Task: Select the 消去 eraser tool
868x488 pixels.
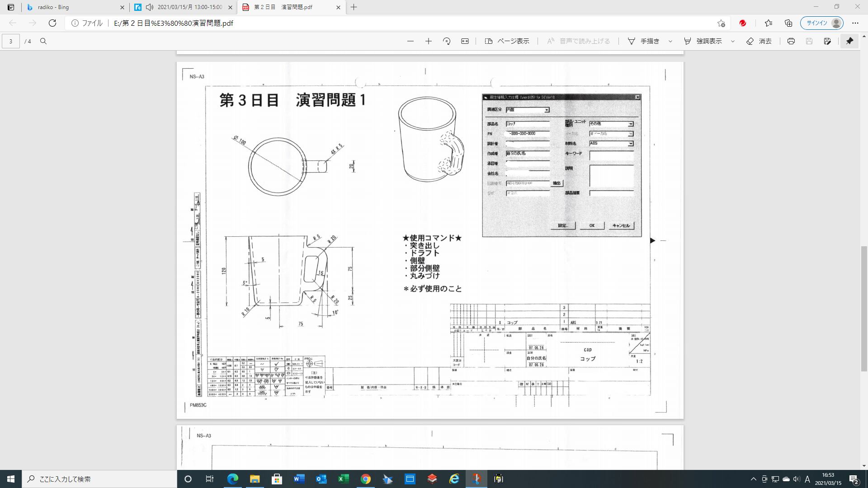Action: click(x=759, y=41)
